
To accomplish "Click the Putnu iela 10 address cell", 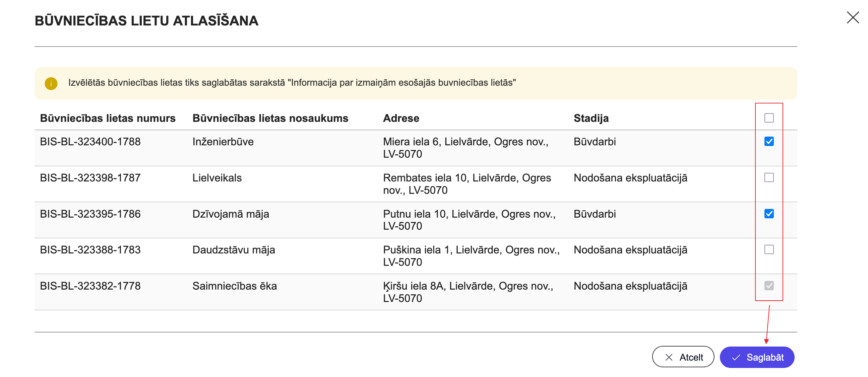I will 469,220.
